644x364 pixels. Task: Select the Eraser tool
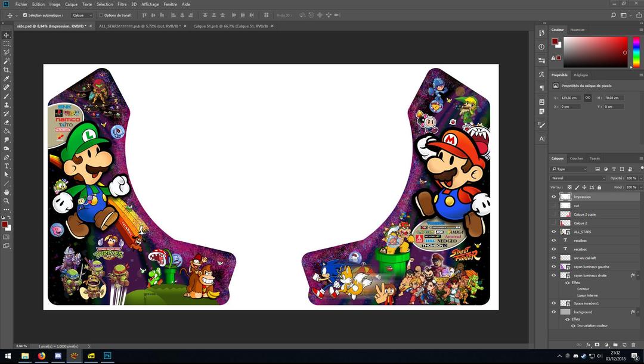(6, 122)
